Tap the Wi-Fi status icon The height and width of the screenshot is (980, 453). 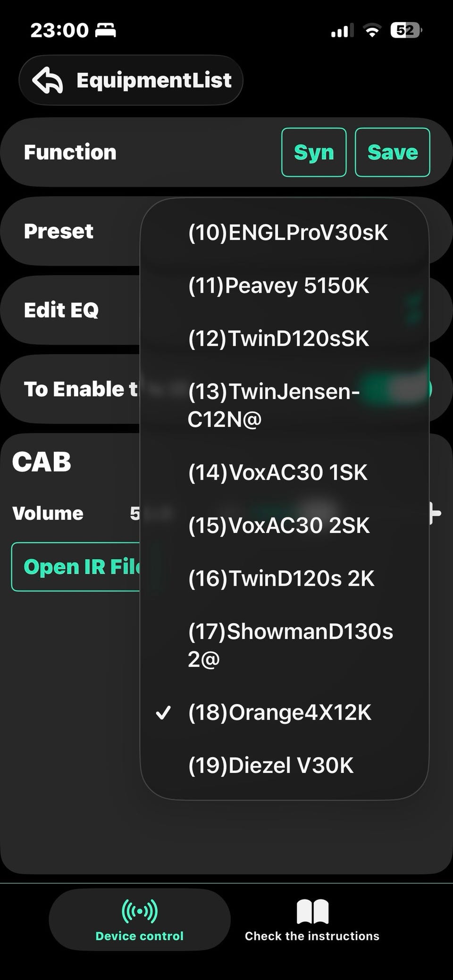pos(372,31)
